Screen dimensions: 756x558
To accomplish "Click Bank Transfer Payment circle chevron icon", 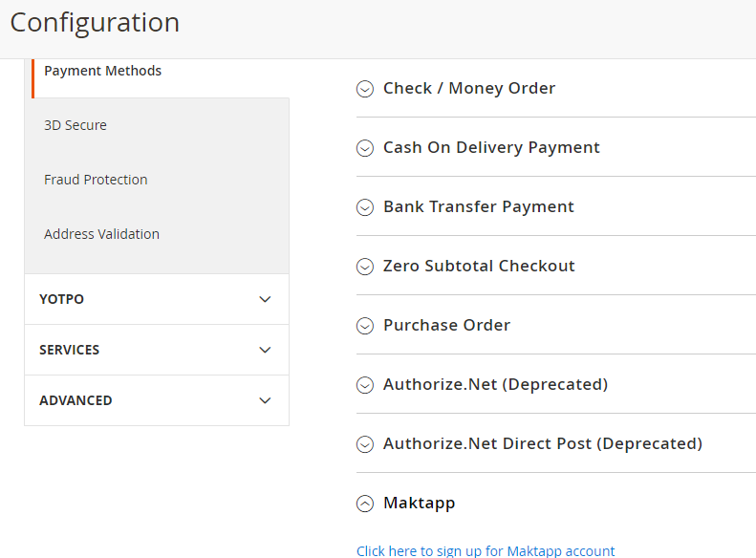I will (365, 207).
